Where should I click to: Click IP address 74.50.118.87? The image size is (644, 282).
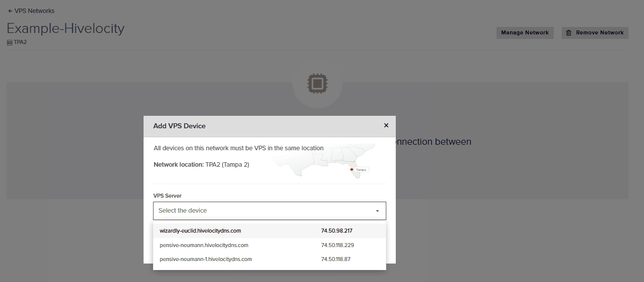coord(336,259)
